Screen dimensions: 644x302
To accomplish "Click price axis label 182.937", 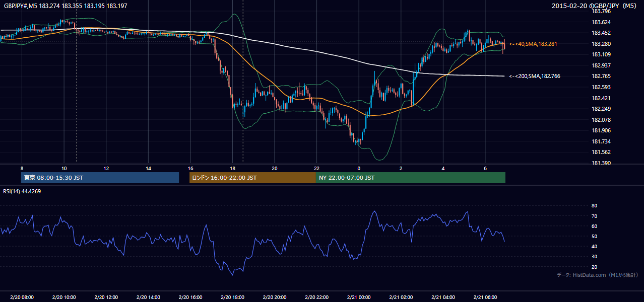I will click(601, 65).
